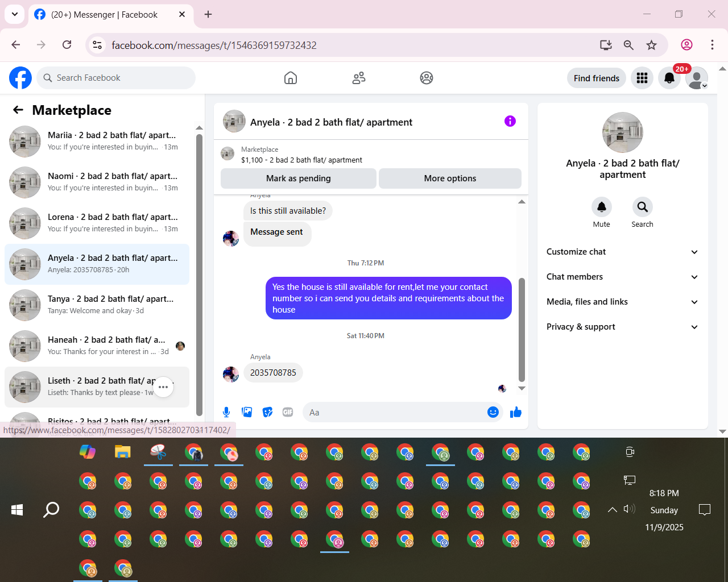Click the Windows Start button
728x582 pixels.
[x=17, y=510]
